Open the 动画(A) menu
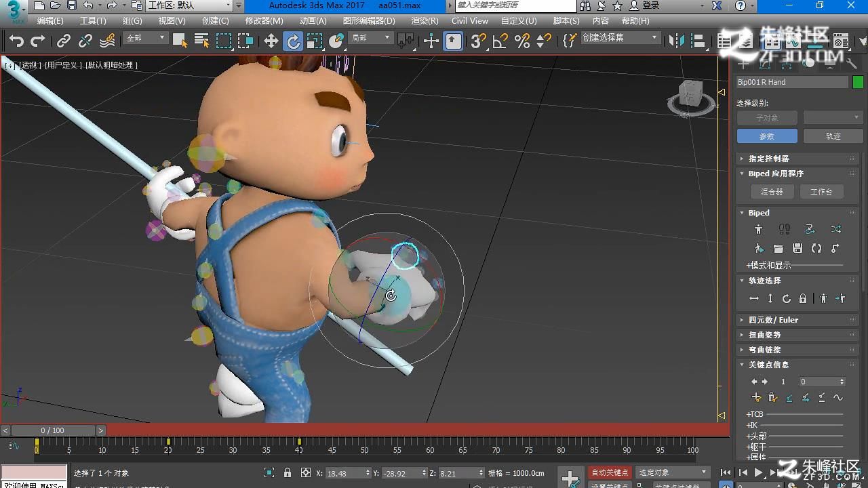Screen dimensions: 868x488 [x=313, y=21]
